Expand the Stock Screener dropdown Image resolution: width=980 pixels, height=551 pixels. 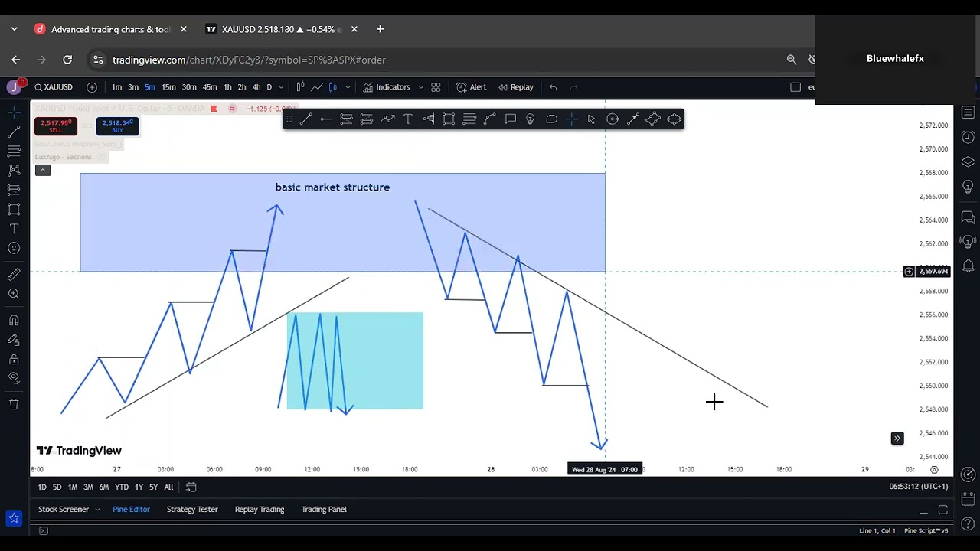[97, 510]
